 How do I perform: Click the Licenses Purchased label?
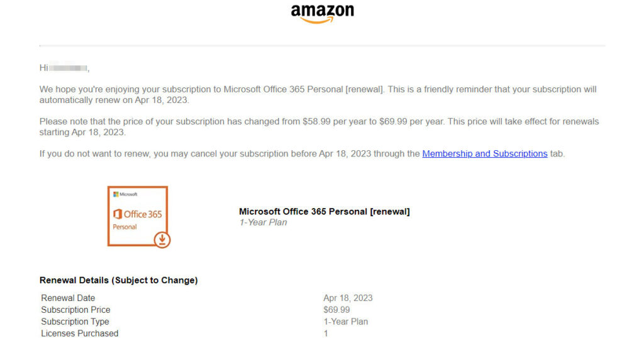(x=80, y=334)
